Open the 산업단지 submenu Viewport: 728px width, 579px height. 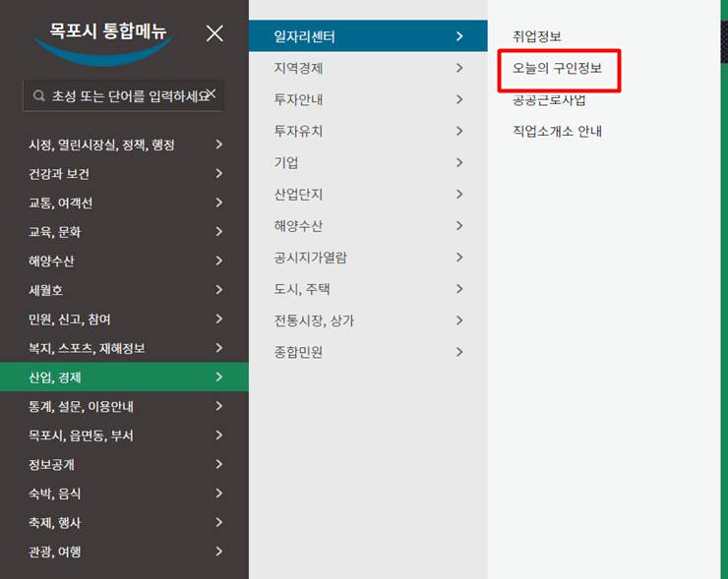(368, 195)
